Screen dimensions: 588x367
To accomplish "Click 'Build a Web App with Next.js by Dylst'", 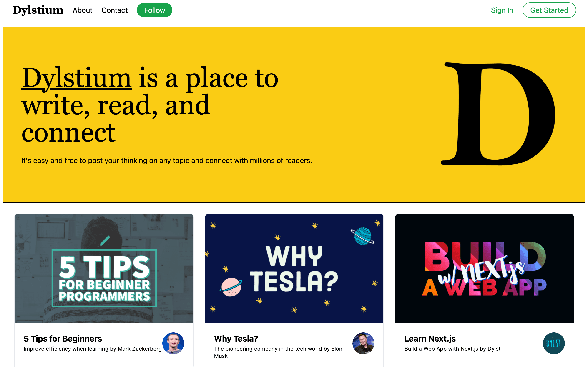I will pyautogui.click(x=452, y=349).
